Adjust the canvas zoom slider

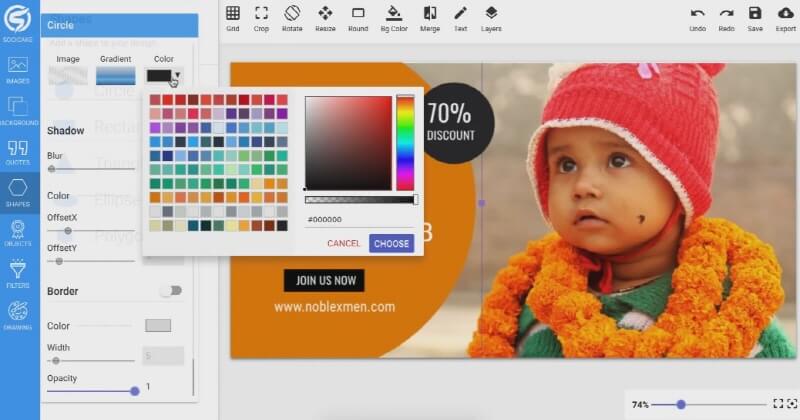709,404
